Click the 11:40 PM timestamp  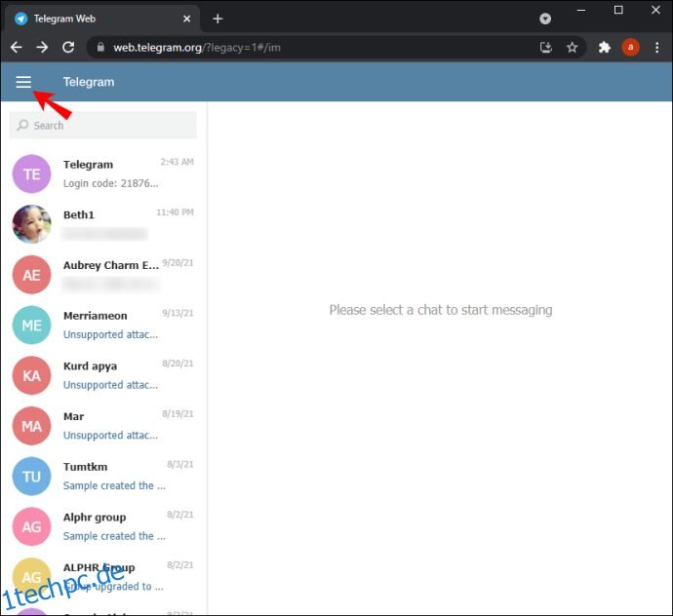pyautogui.click(x=175, y=212)
